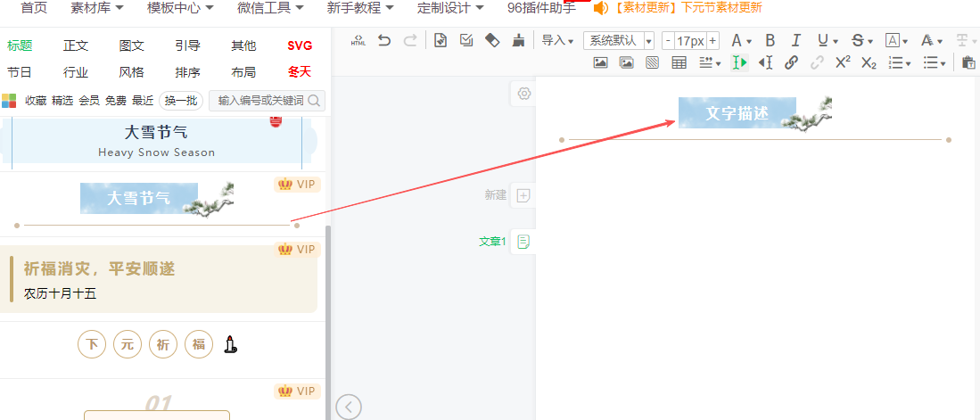Click the 换一批 refresh button
The image size is (980, 420).
(180, 101)
